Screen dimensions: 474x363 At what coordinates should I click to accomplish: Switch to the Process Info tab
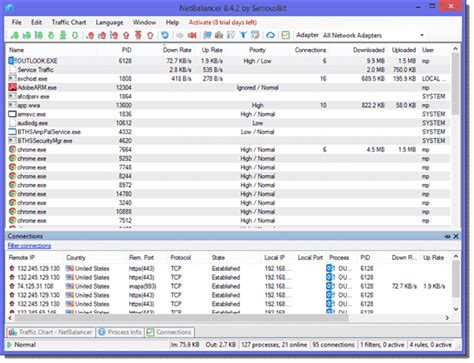(x=120, y=332)
